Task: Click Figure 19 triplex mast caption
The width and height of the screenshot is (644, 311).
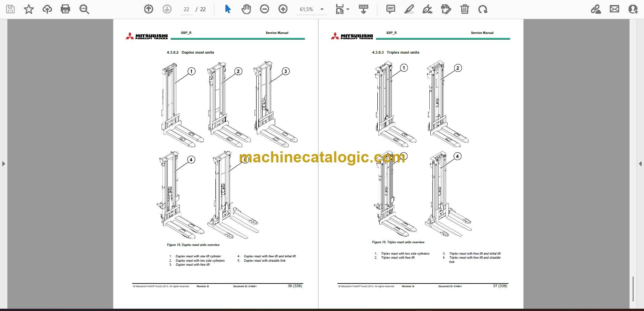Action: point(398,242)
